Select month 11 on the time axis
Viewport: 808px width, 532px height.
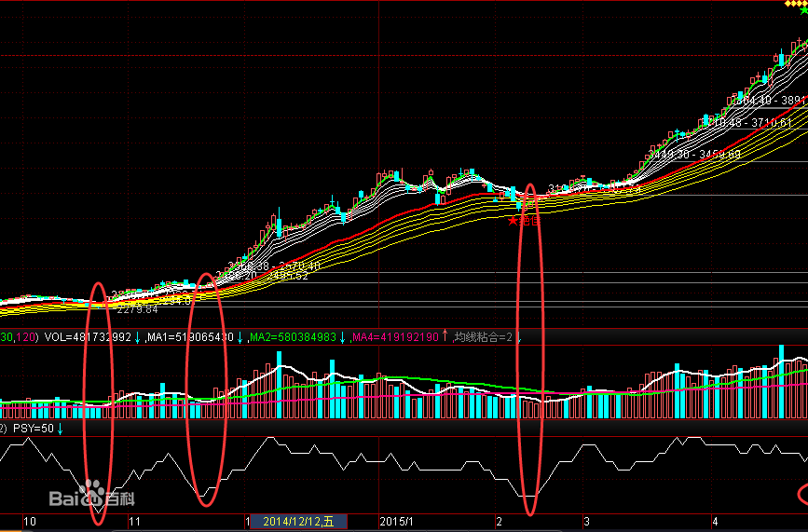click(x=134, y=522)
